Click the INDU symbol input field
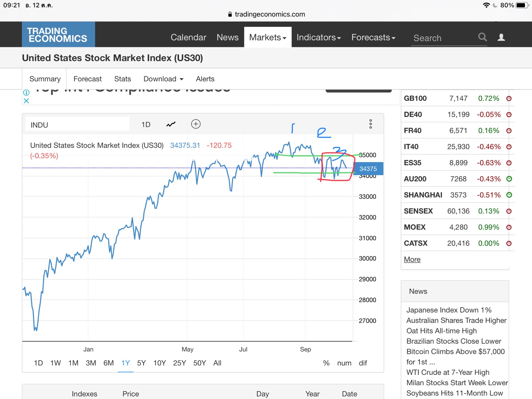 pos(77,124)
